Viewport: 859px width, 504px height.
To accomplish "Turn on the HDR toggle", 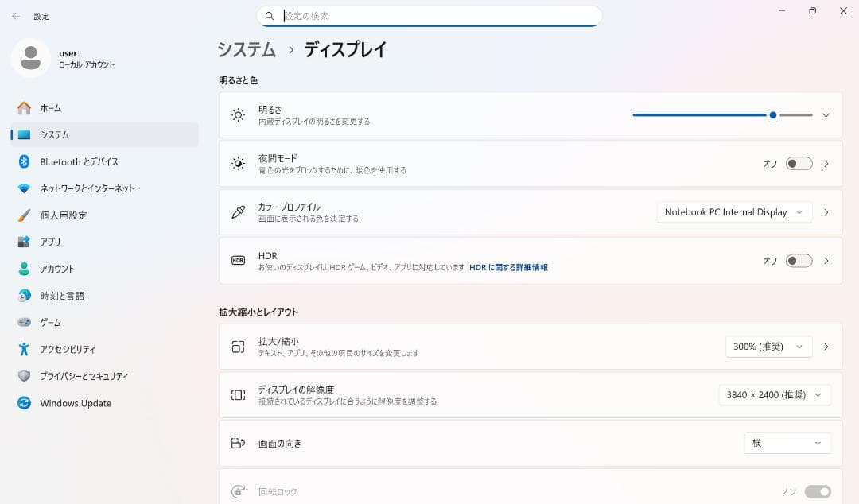I will coord(798,260).
